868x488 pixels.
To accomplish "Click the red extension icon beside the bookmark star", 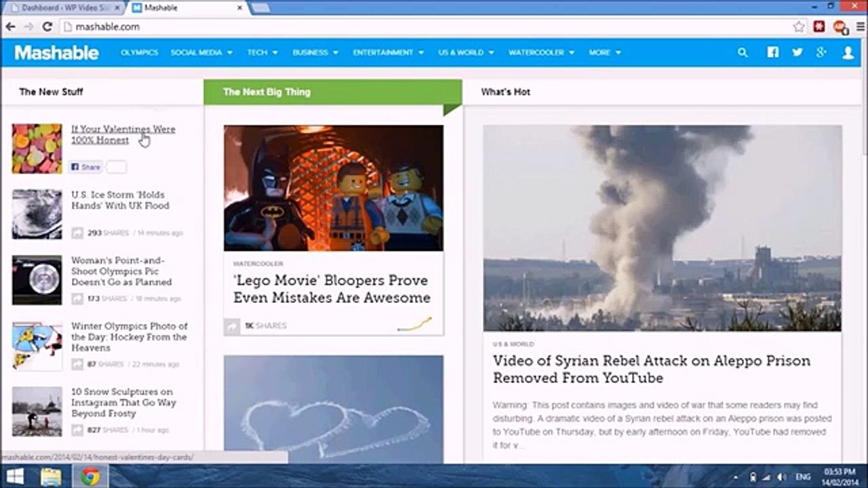I will [x=819, y=26].
